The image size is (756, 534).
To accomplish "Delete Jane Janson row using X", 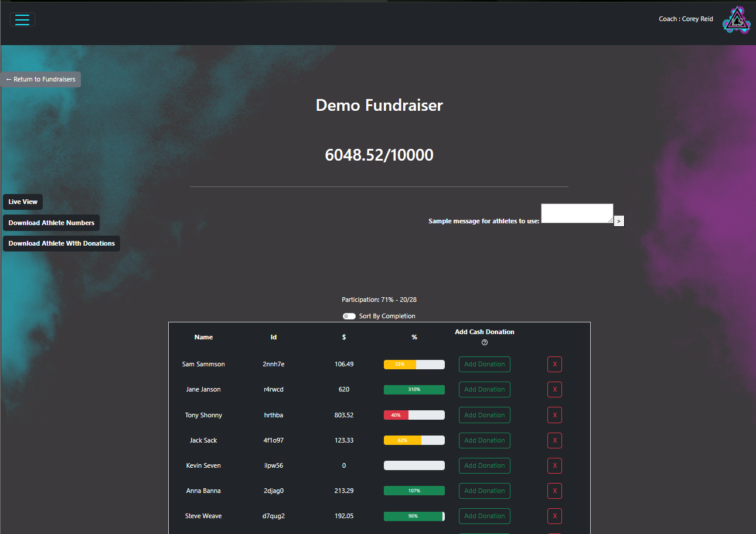I will 554,389.
